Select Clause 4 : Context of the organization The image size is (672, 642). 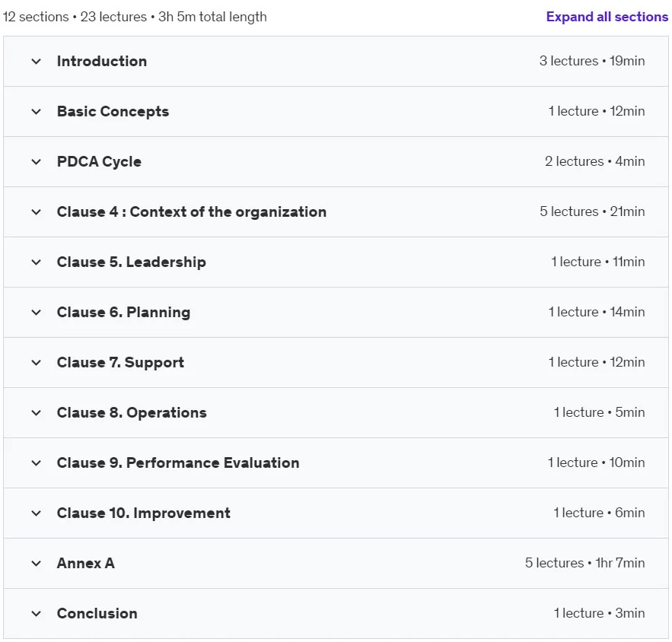point(192,211)
